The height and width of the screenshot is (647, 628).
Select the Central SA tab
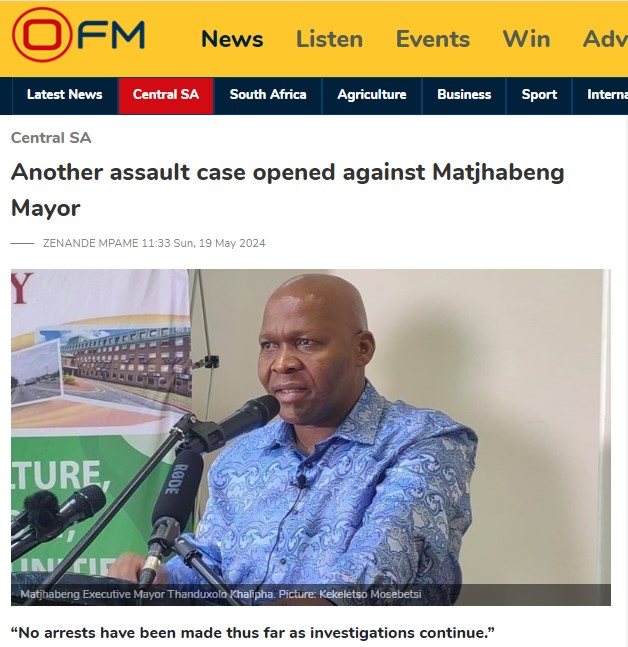(x=166, y=95)
